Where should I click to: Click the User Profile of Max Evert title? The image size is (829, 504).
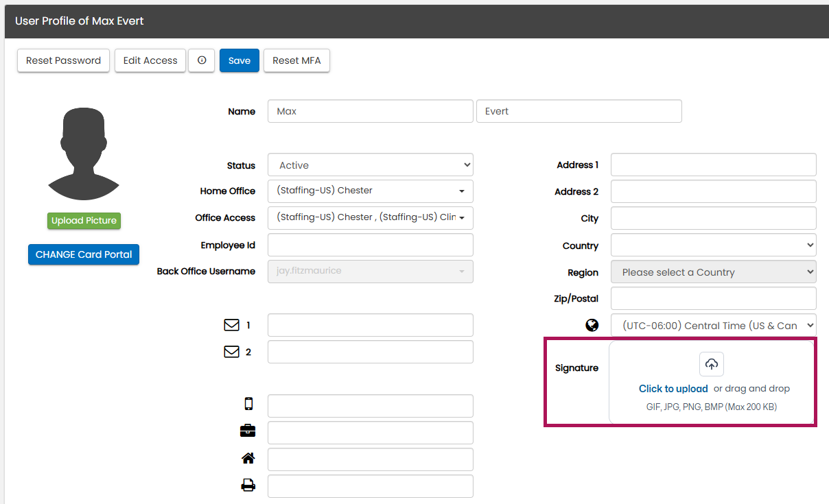pos(80,21)
